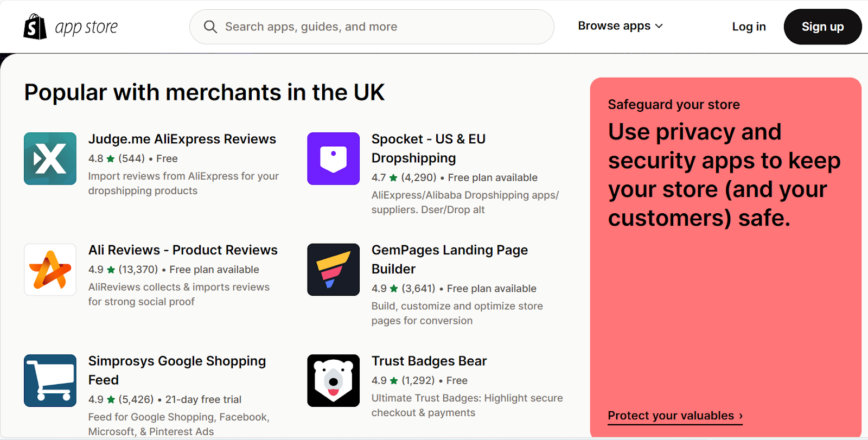The image size is (868, 440).
Task: Open the GemPages Landing Page Builder icon
Action: pos(334,270)
